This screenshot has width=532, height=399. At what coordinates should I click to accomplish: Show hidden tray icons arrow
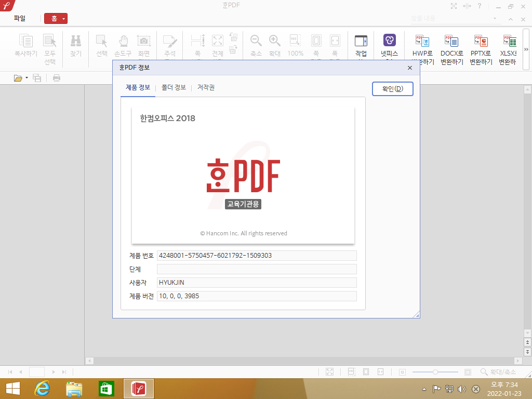pos(424,389)
